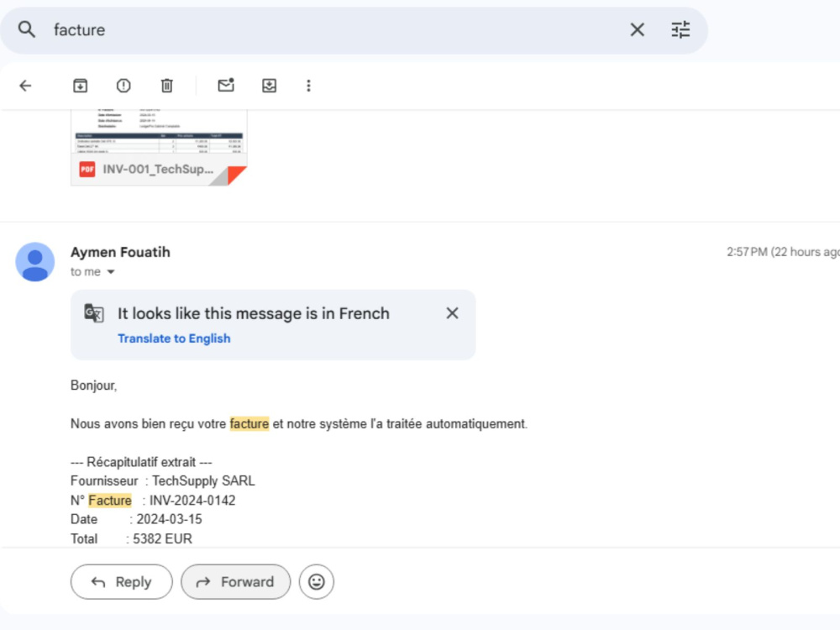Click the 'Récapitulatif extrait' heading line

pyautogui.click(x=141, y=462)
